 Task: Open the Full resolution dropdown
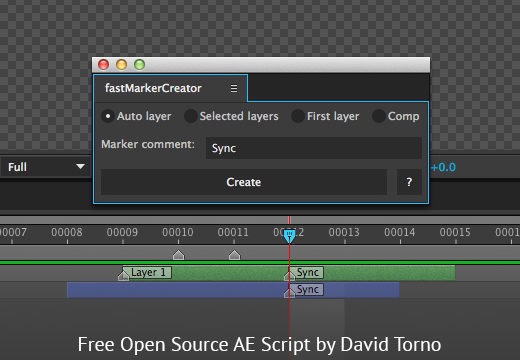[46, 167]
